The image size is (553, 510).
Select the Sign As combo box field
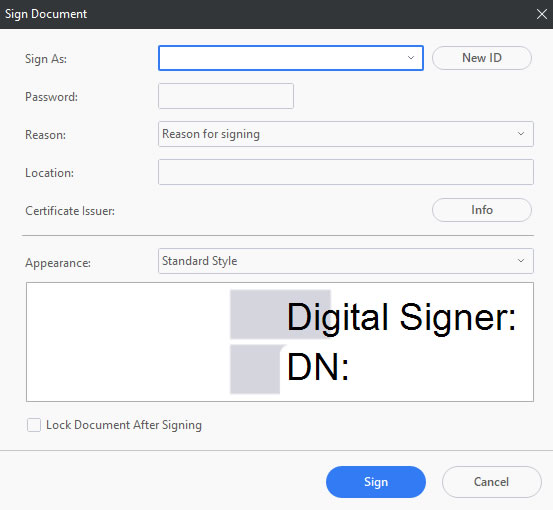pos(291,58)
